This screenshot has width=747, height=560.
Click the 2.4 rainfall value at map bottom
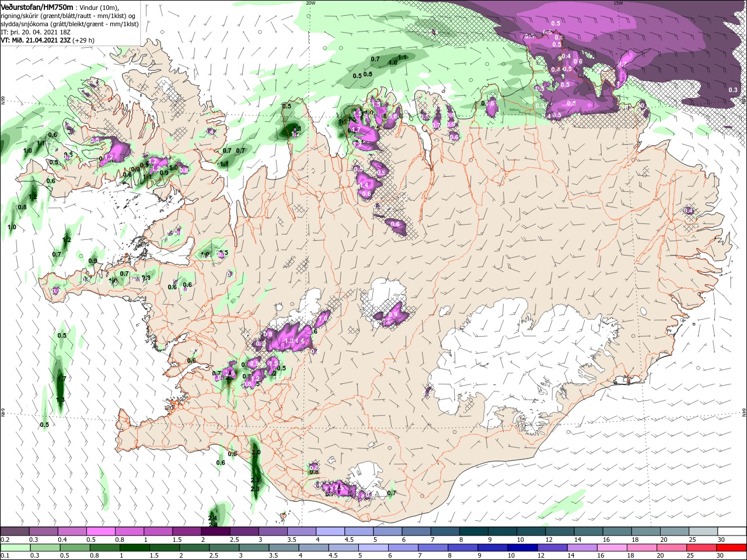coord(212,517)
